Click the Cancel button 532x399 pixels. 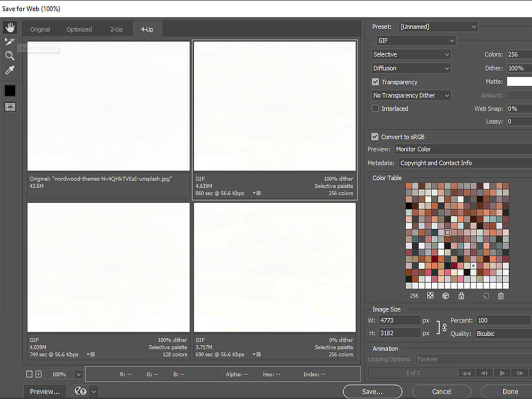tap(442, 392)
